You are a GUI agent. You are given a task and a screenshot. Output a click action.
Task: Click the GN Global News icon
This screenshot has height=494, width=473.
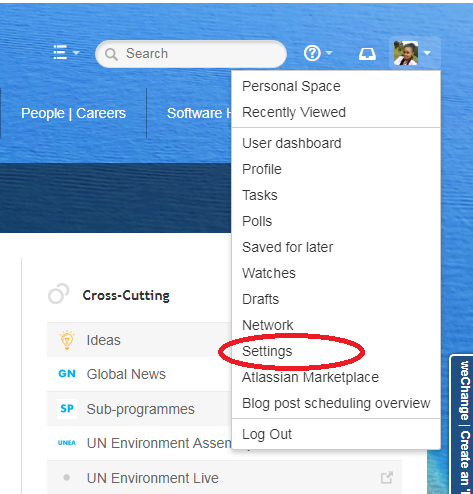67,374
